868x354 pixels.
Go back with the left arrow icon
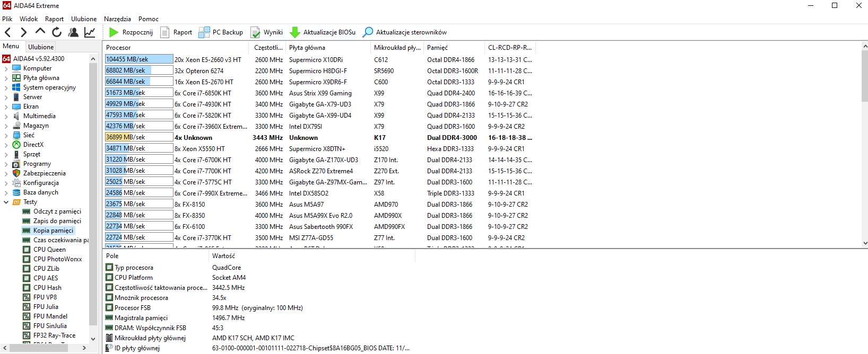(8, 32)
